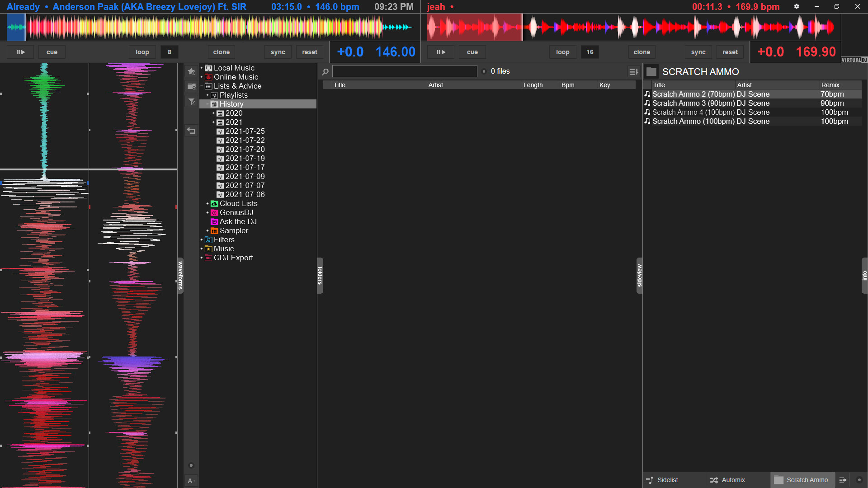Image resolution: width=868 pixels, height=488 pixels.
Task: Click the Scratch Ammo folder icon in sideview header
Action: pyautogui.click(x=651, y=71)
